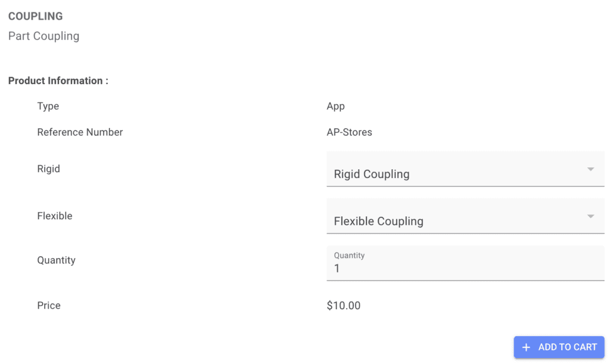Screen dimensions: 610x364
Task: Click the Price row label
Action: (x=49, y=305)
